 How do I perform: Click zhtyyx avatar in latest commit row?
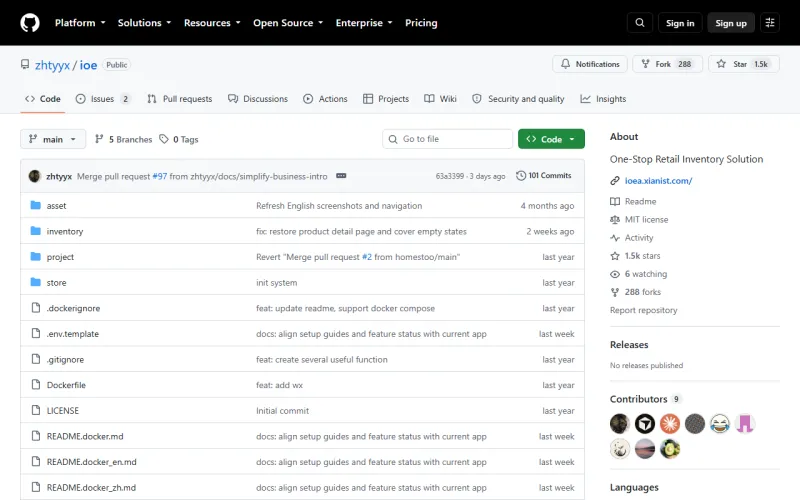[x=35, y=176]
